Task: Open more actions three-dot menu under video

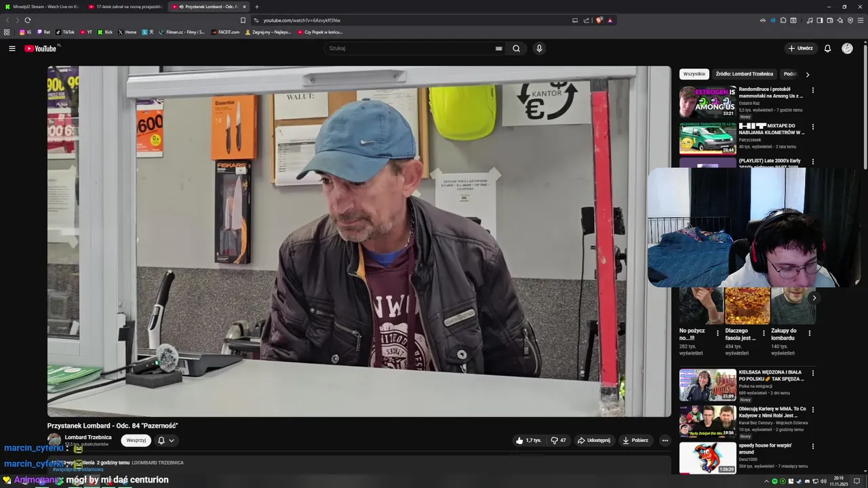Action: [x=665, y=441]
